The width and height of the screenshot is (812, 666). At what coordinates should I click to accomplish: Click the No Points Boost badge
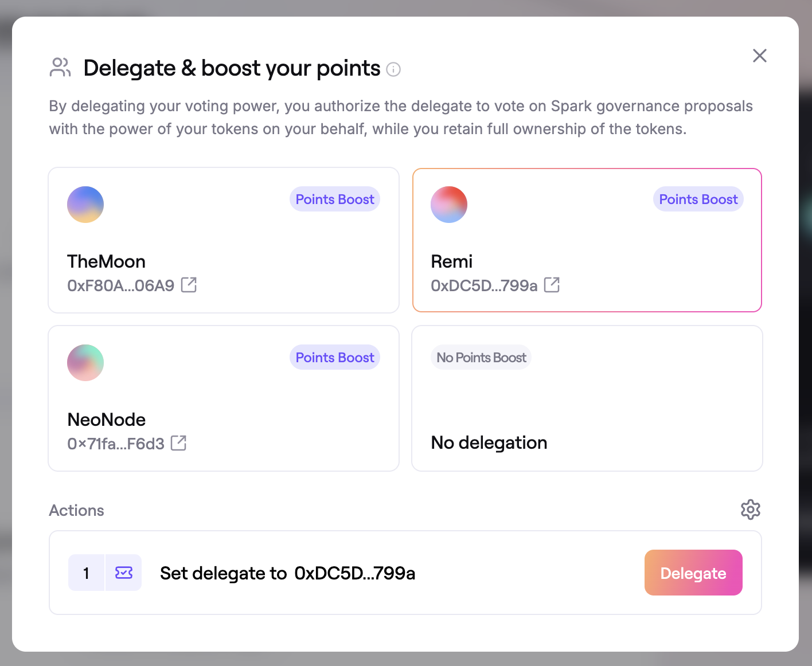click(x=481, y=358)
